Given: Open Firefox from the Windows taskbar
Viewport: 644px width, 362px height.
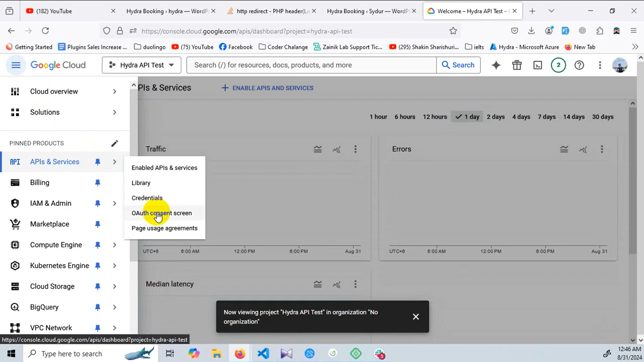Looking at the screenshot, I should point(240,354).
